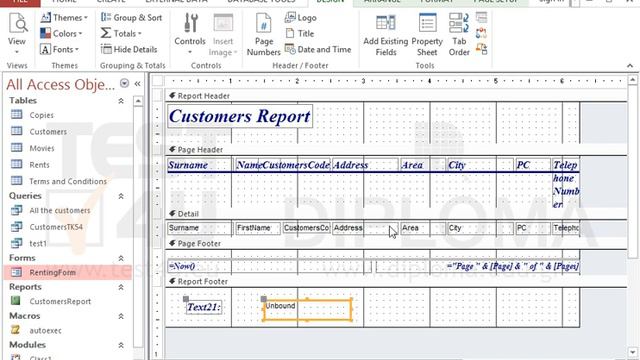Select the Address header label

365,165
